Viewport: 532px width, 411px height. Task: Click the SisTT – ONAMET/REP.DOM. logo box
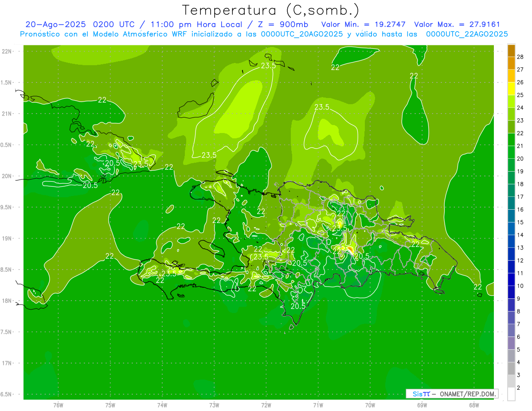coord(452,394)
